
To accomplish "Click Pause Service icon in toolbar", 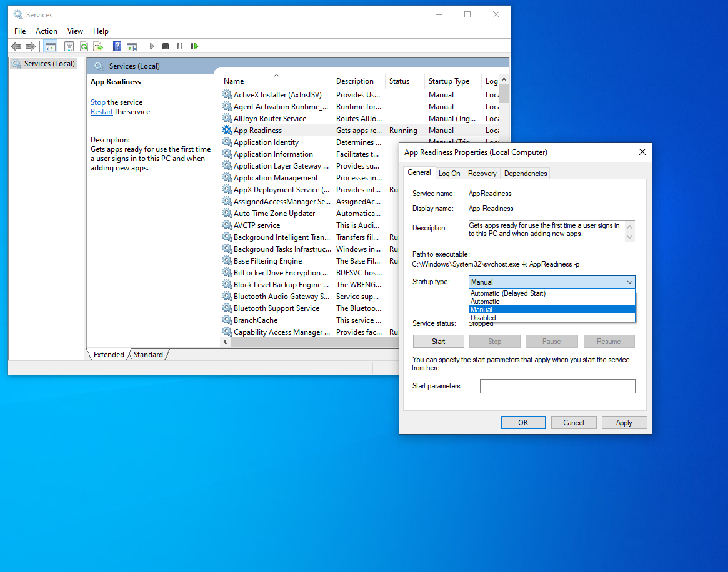I will 180,46.
